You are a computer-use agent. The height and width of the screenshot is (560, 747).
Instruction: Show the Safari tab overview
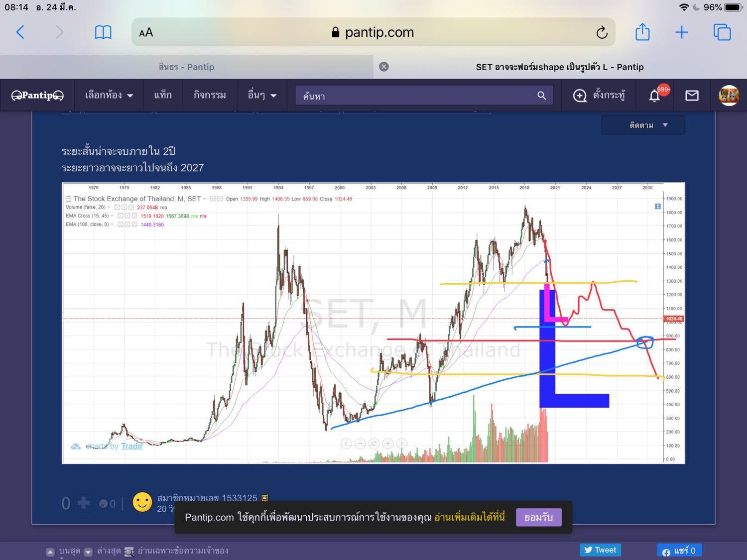(x=722, y=32)
